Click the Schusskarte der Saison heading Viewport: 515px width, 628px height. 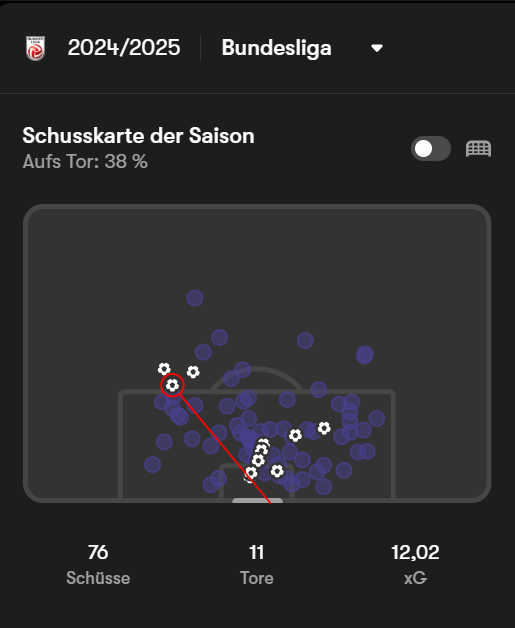pos(139,136)
